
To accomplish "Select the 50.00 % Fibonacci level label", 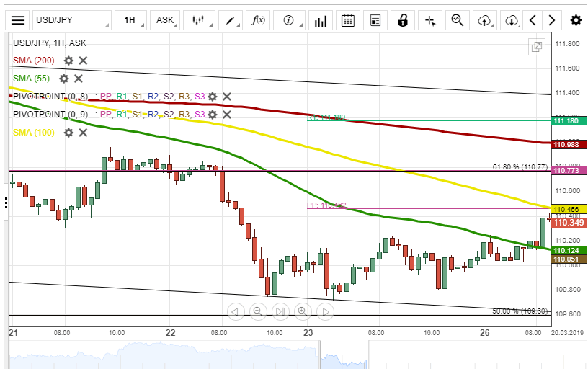I will [x=520, y=311].
